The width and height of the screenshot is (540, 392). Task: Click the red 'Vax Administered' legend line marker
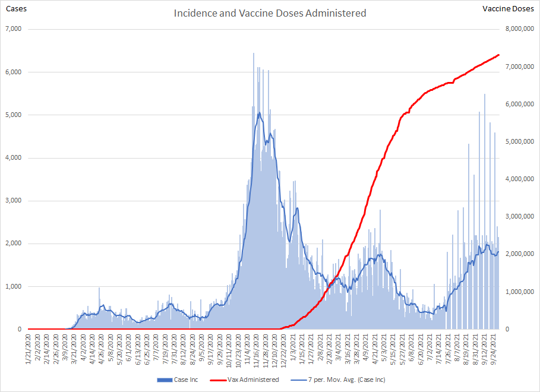219,380
